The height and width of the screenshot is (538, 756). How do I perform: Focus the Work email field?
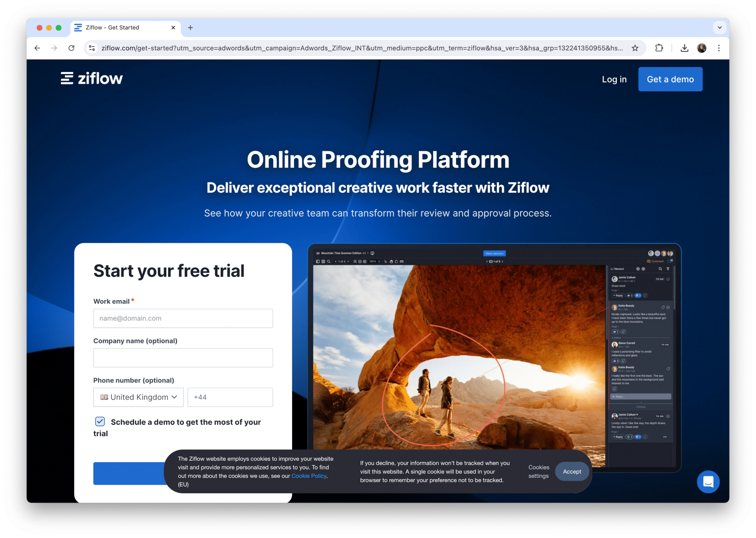point(183,318)
